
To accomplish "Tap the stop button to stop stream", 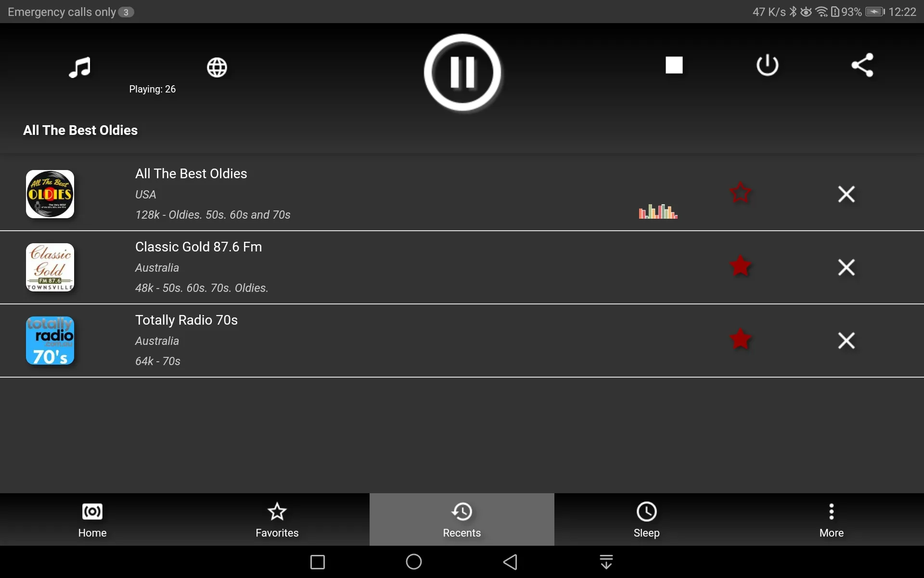I will click(x=673, y=65).
